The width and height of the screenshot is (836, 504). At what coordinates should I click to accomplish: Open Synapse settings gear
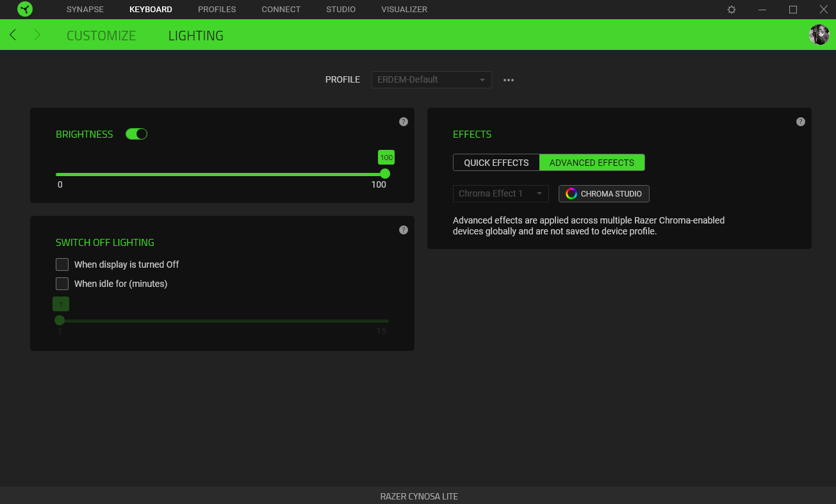(x=732, y=10)
